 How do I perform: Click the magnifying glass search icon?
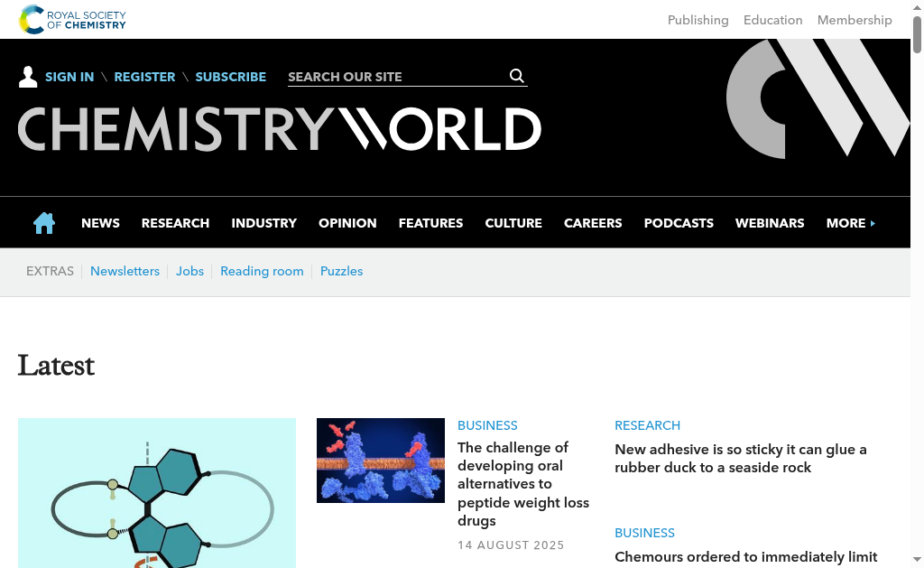[517, 76]
